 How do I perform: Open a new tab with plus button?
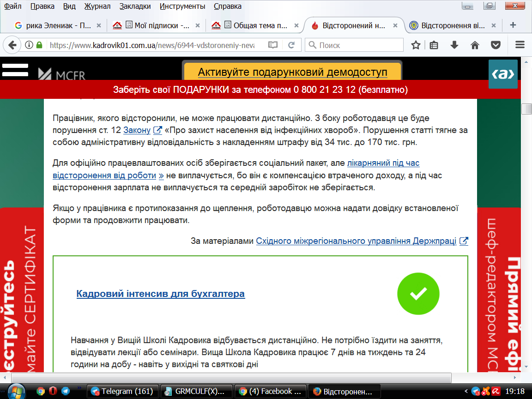513,25
